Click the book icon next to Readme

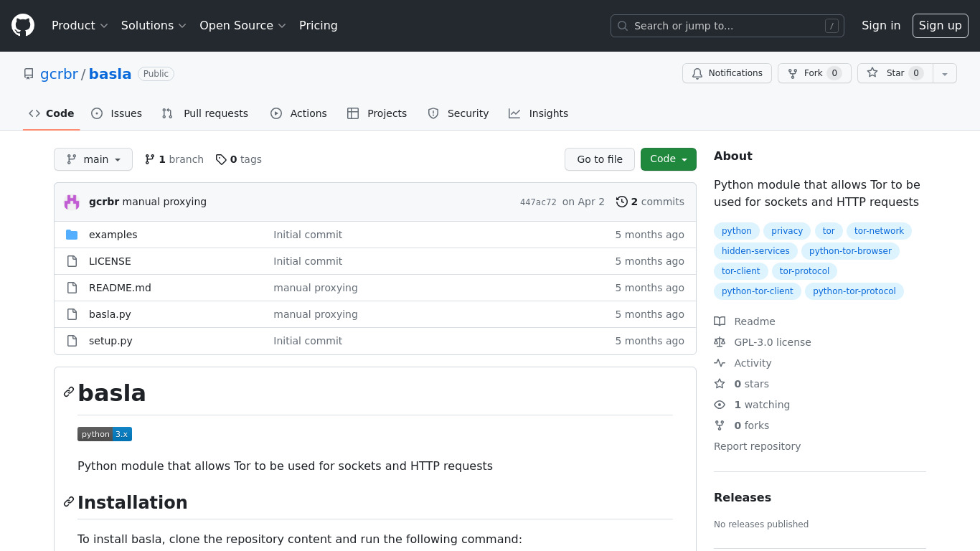(x=720, y=321)
